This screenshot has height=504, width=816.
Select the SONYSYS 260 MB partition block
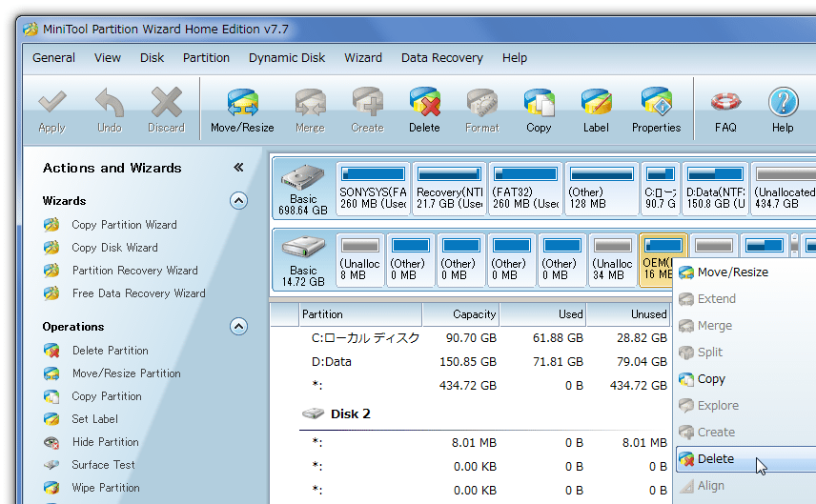click(x=373, y=189)
